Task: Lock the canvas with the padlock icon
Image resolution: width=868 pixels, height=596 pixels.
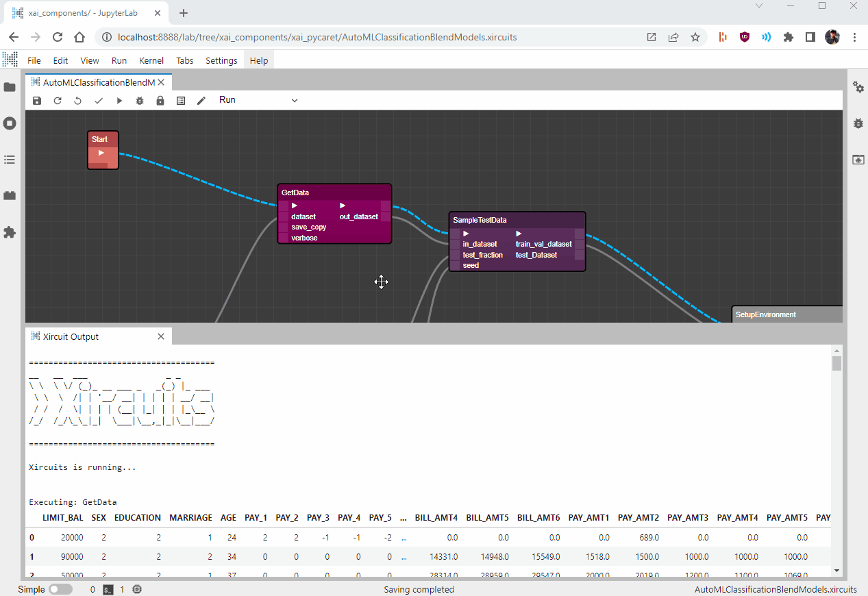Action: [160, 101]
